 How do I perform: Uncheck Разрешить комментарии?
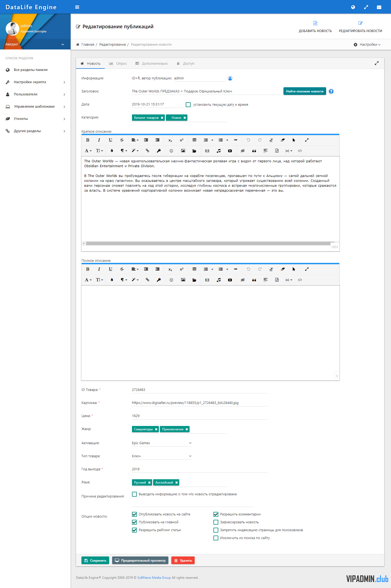(216, 514)
